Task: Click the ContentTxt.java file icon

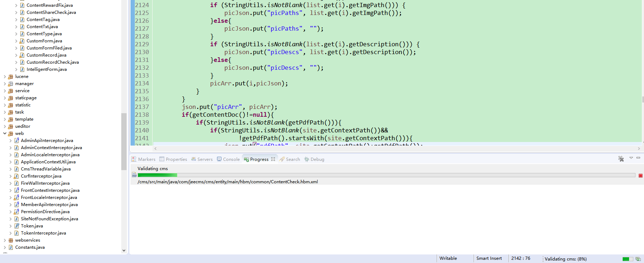Action: pyautogui.click(x=22, y=27)
